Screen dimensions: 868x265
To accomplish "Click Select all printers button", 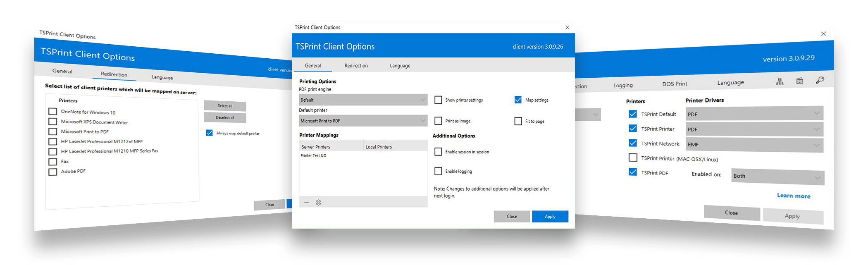I will tap(225, 106).
